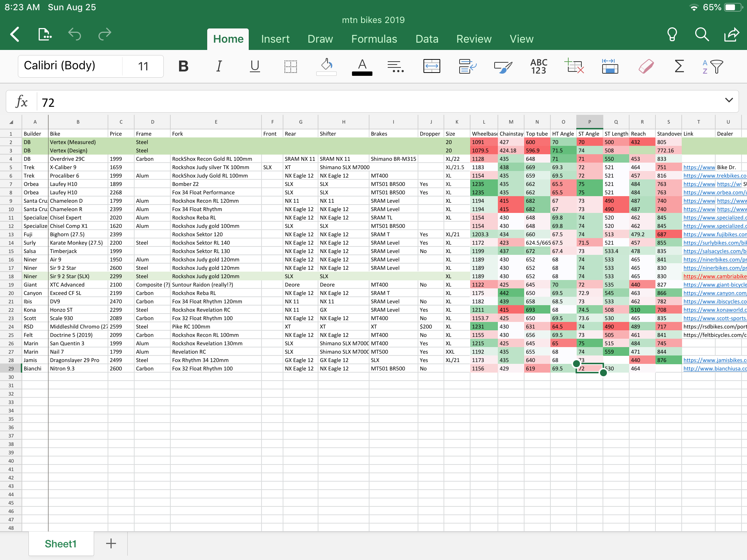
Task: Select row 18 header
Action: pos(11,276)
